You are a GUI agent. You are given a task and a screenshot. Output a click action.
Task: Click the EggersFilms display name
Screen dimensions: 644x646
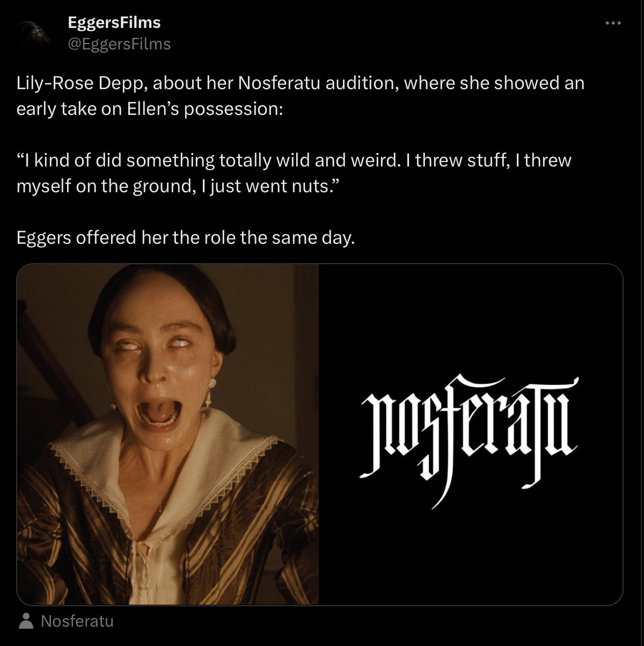pos(114,23)
